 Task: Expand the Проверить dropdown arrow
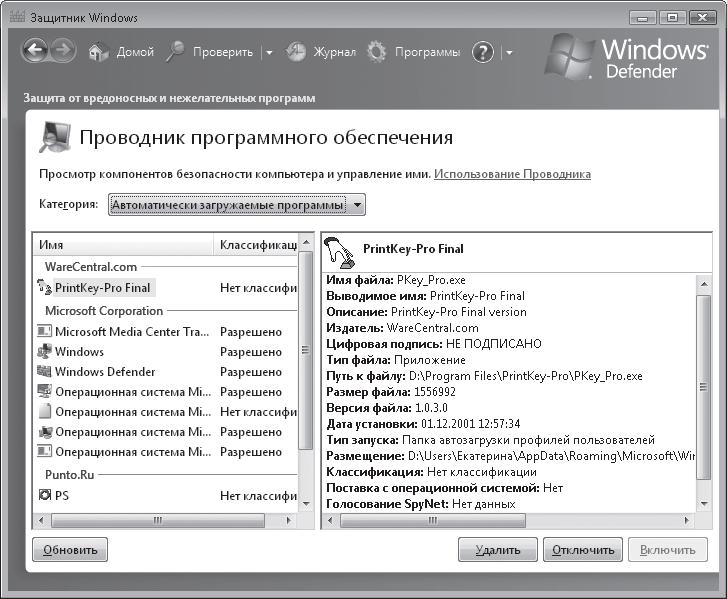(x=269, y=53)
